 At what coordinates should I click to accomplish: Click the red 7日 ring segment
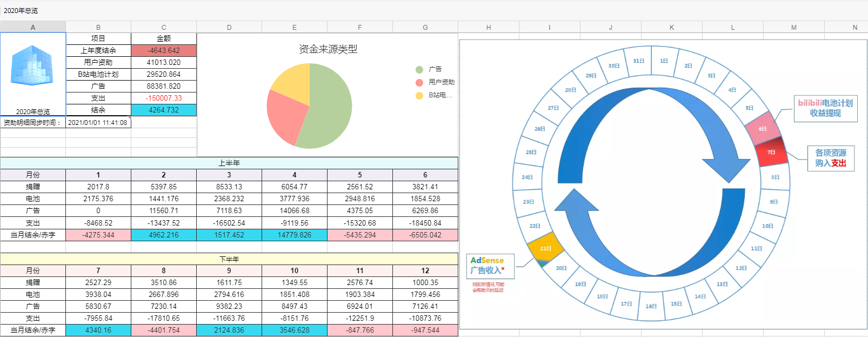[771, 153]
